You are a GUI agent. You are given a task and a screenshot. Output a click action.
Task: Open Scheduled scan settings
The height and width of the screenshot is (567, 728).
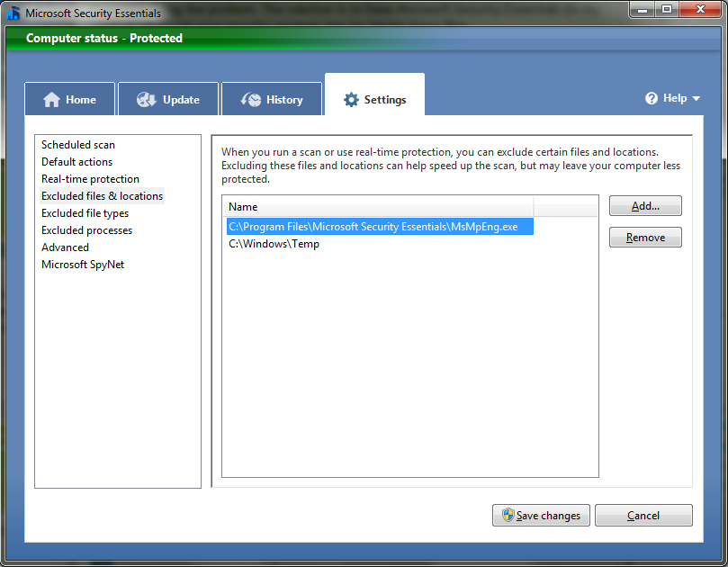tap(78, 145)
